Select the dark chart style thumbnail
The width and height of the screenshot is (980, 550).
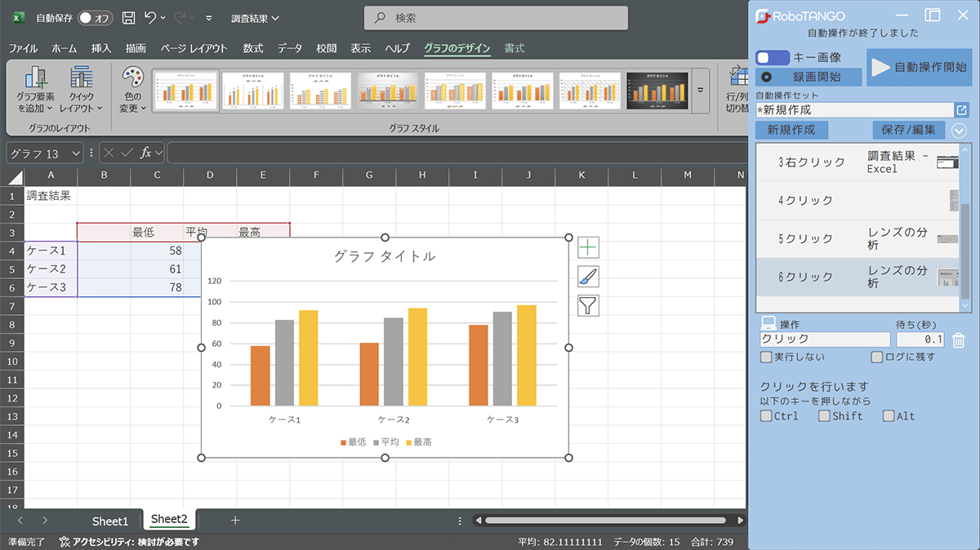click(657, 90)
